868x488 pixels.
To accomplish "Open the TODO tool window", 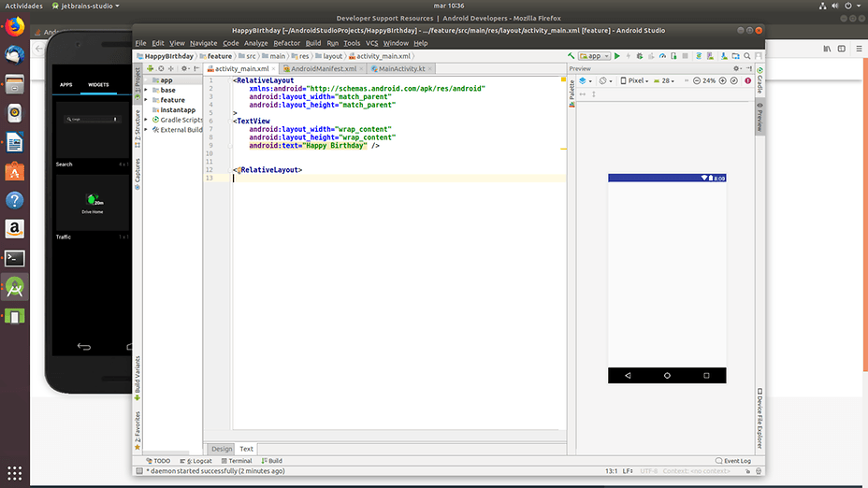I will click(158, 460).
